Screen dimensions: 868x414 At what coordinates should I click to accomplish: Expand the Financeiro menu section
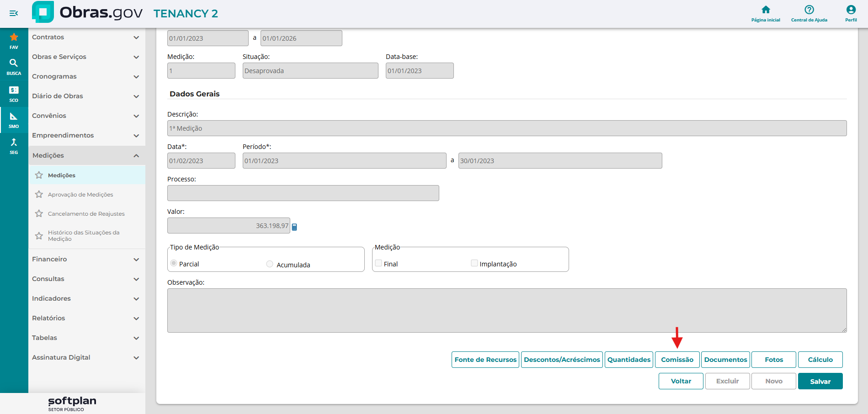point(86,260)
